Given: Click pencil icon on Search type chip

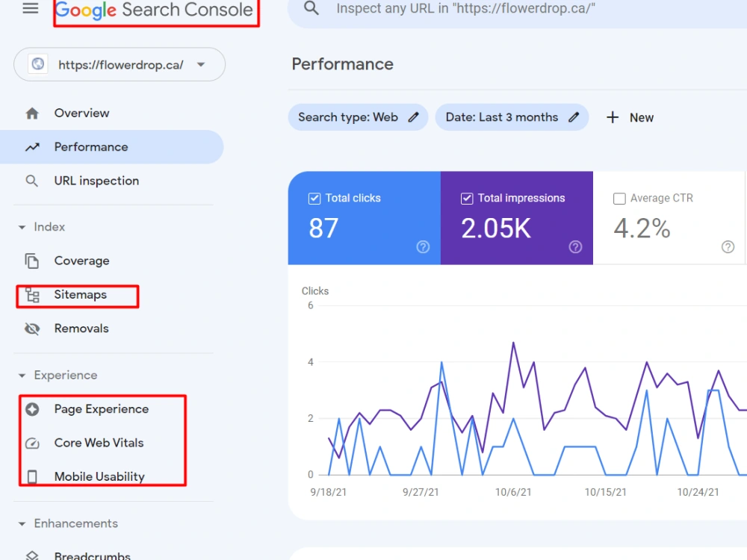Looking at the screenshot, I should click(x=414, y=117).
